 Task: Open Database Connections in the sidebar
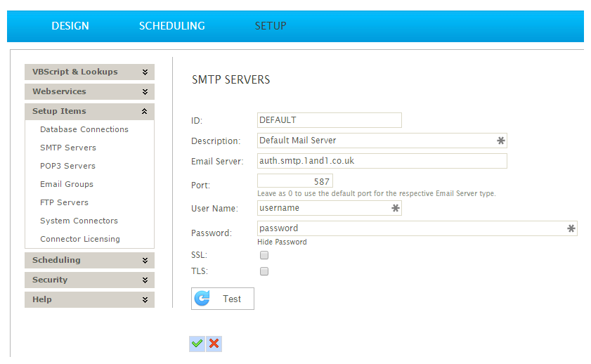(x=84, y=129)
